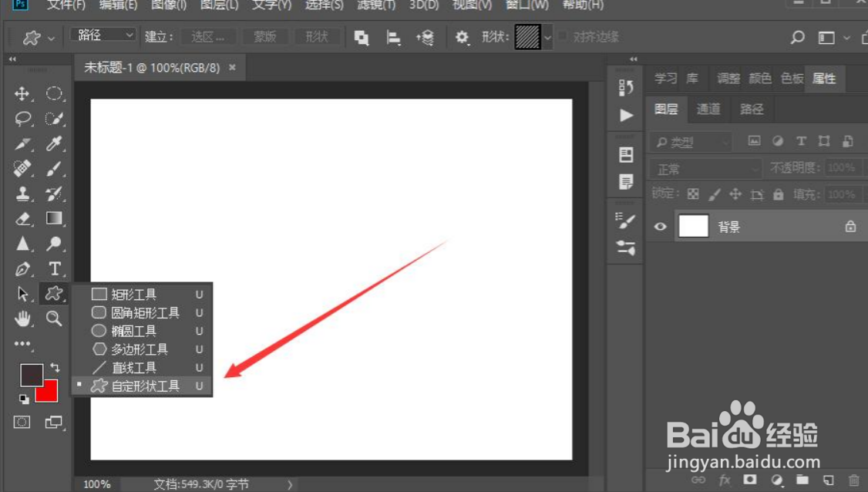Viewport: 868px width, 492px height.
Task: Open the 正常 blend mode dropdown
Action: (706, 168)
